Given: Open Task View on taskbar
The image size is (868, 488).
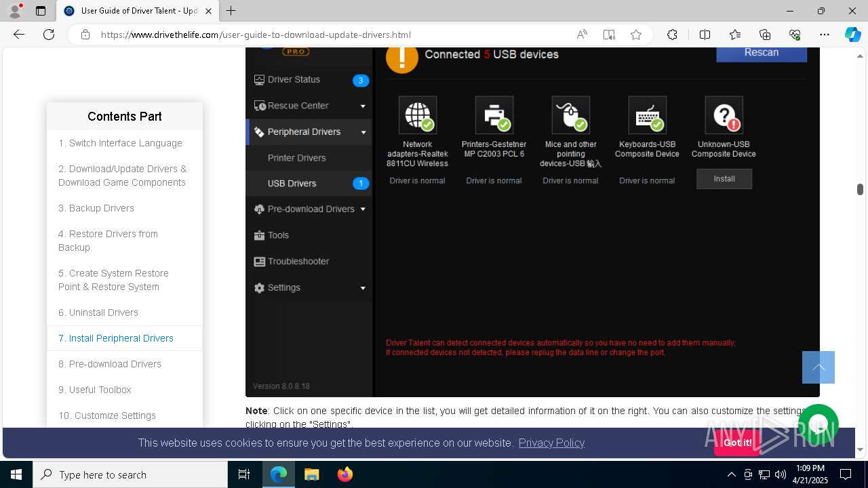Looking at the screenshot, I should point(244,474).
